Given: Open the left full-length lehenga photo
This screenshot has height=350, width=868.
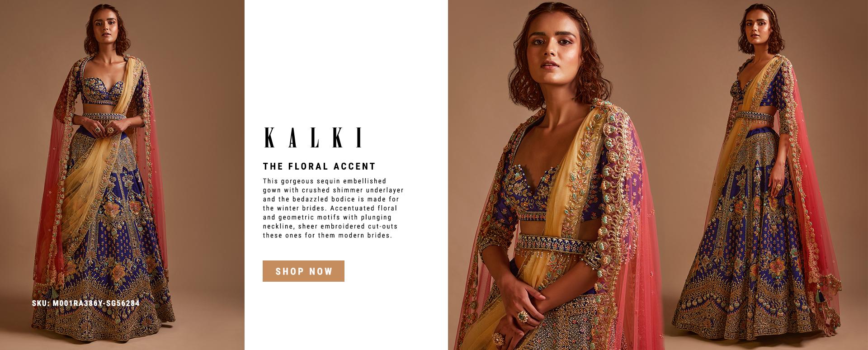Looking at the screenshot, I should [x=122, y=175].
